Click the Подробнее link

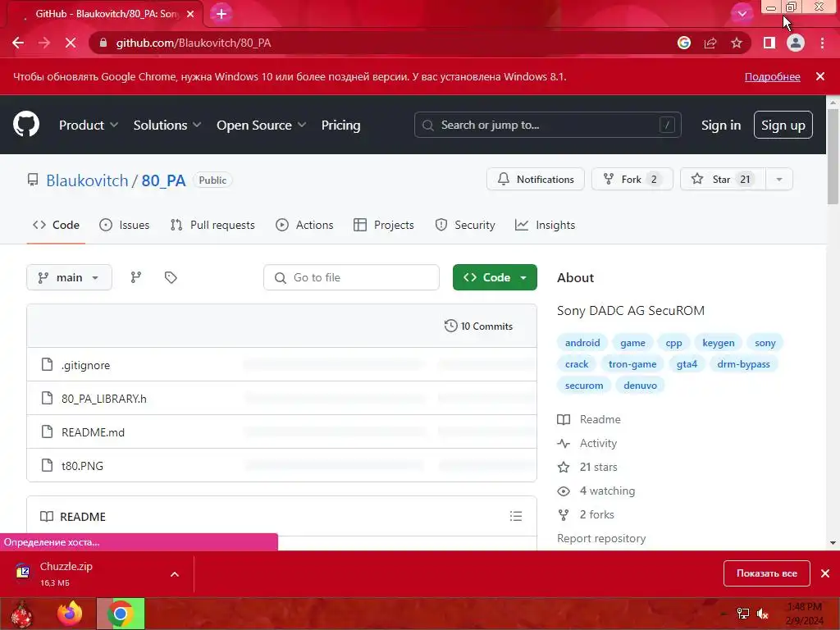click(x=772, y=76)
